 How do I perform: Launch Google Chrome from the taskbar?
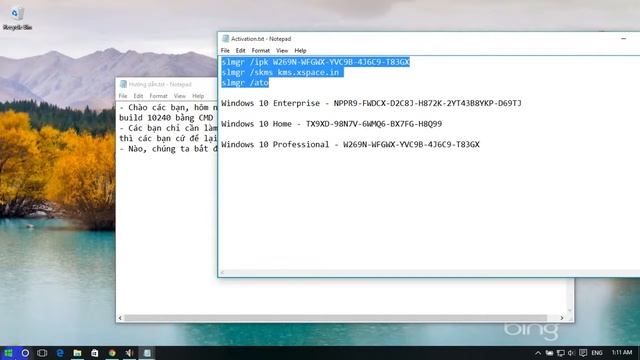pos(112,353)
